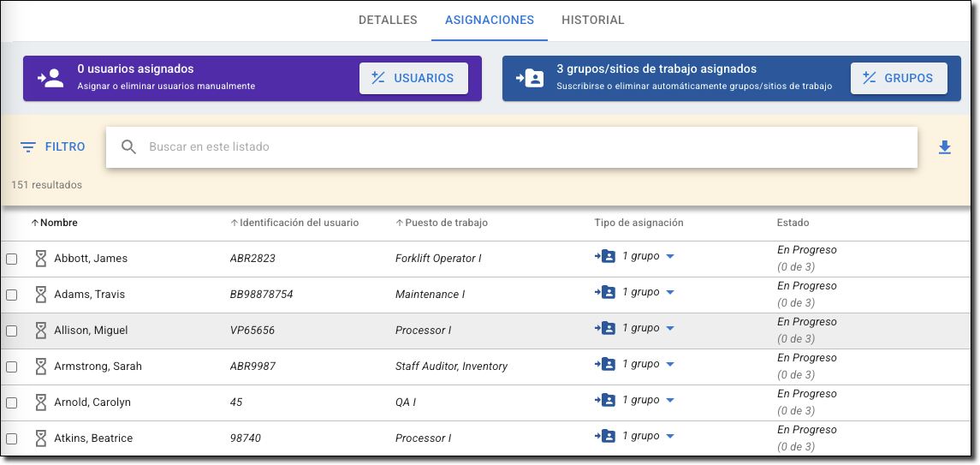
Task: Click the hourglass icon next to Armstrong, Sarah
Action: click(x=40, y=366)
